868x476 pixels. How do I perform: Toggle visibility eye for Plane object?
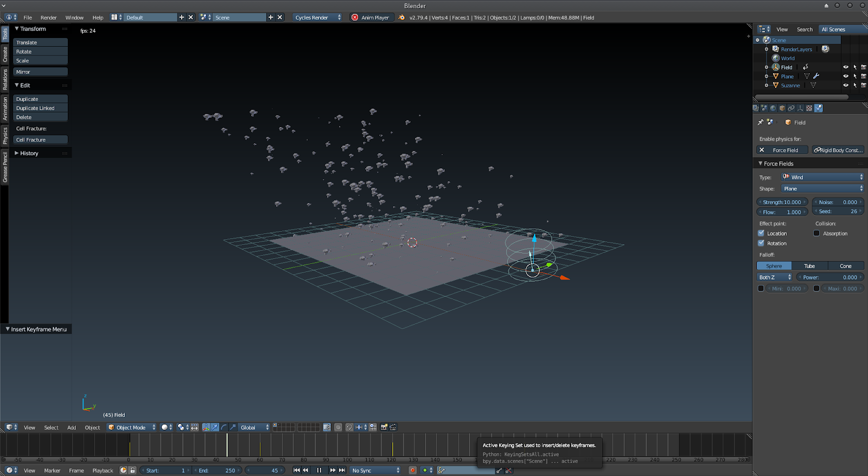click(x=845, y=76)
